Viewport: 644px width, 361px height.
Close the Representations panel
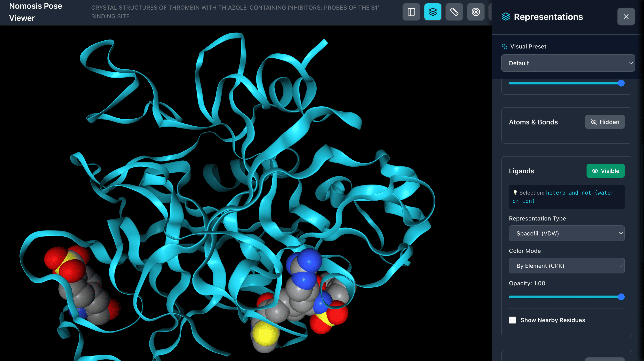click(626, 17)
